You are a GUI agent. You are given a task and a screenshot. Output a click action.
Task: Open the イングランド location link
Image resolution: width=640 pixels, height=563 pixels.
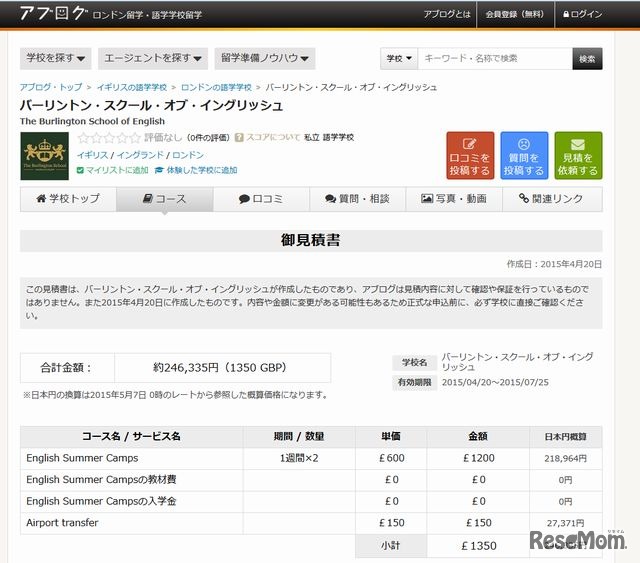coord(140,155)
